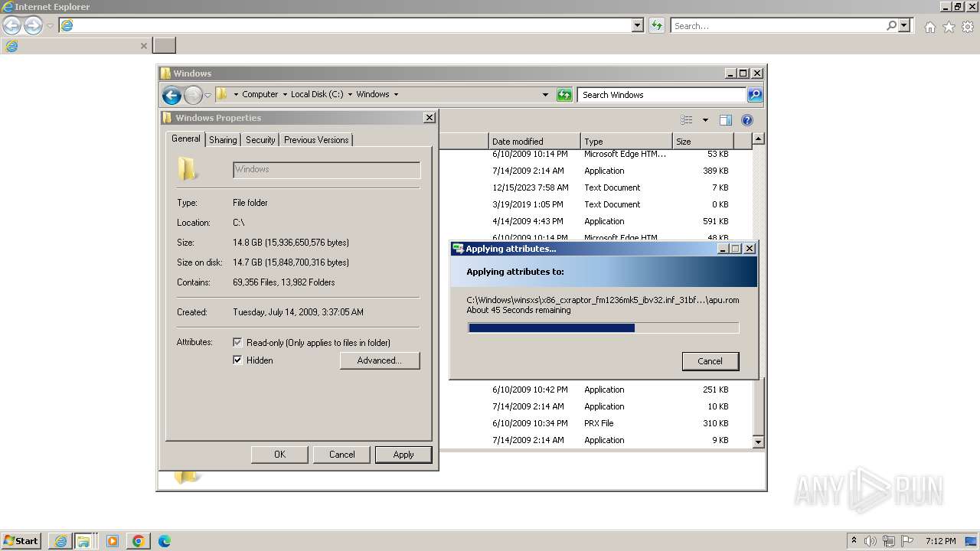
Task: Switch to the Security tab
Action: (x=260, y=140)
